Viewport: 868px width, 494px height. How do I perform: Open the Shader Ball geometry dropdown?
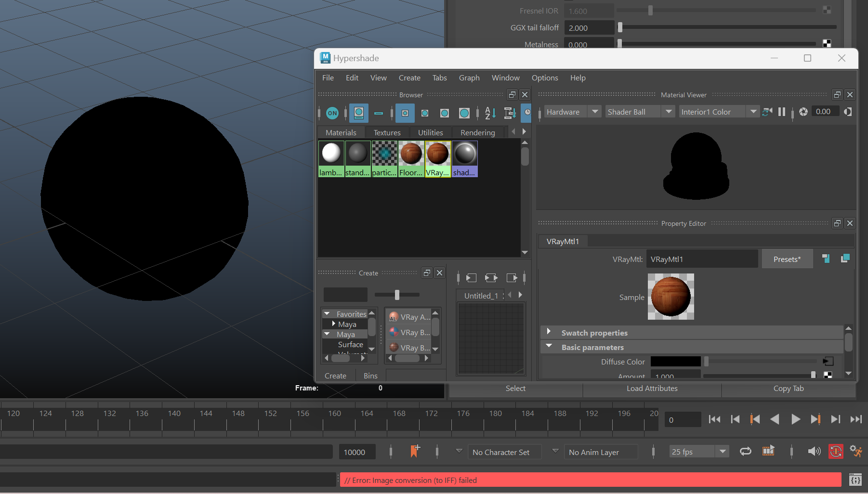click(x=640, y=112)
